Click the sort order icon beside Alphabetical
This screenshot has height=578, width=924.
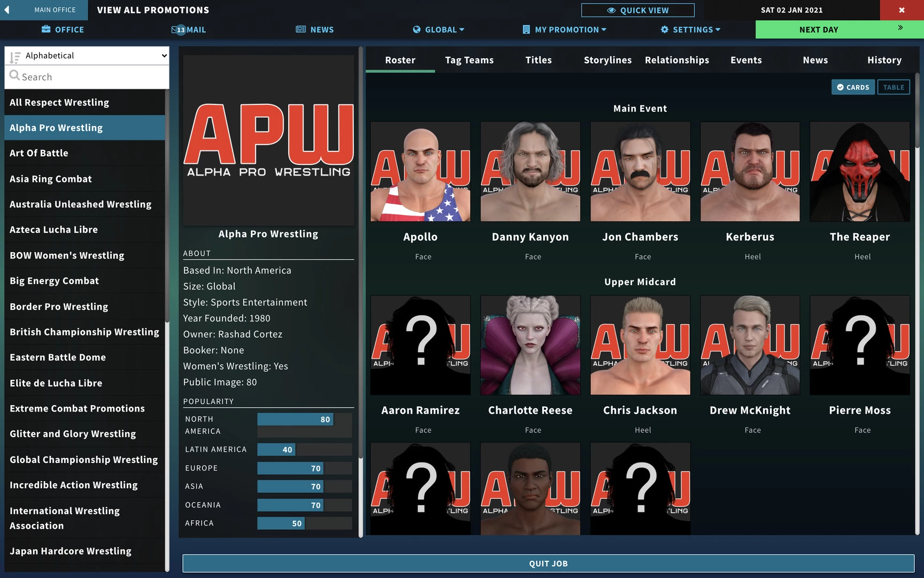14,57
